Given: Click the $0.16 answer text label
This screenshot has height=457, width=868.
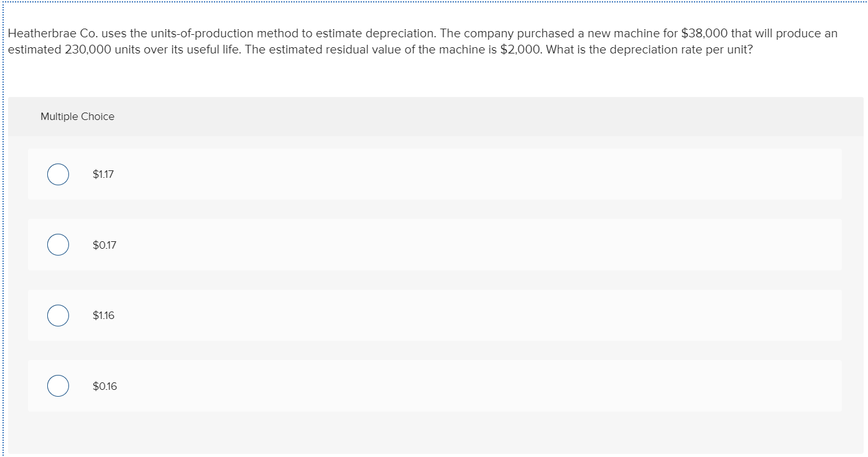Looking at the screenshot, I should 104,385.
